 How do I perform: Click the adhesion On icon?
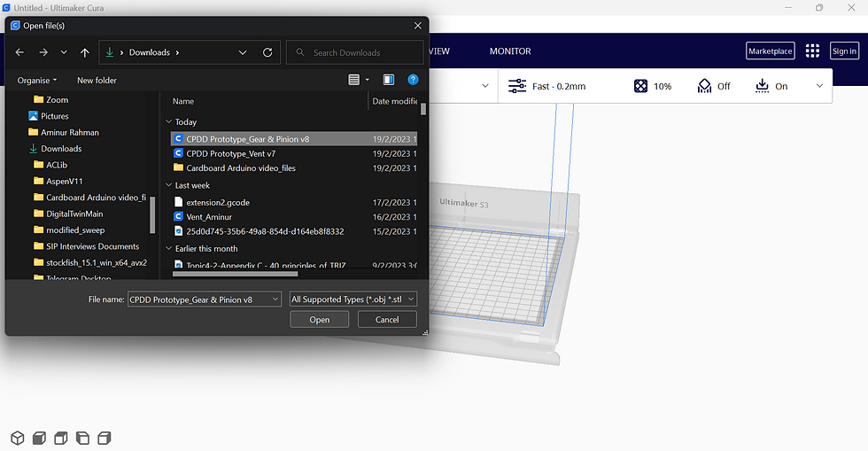763,86
